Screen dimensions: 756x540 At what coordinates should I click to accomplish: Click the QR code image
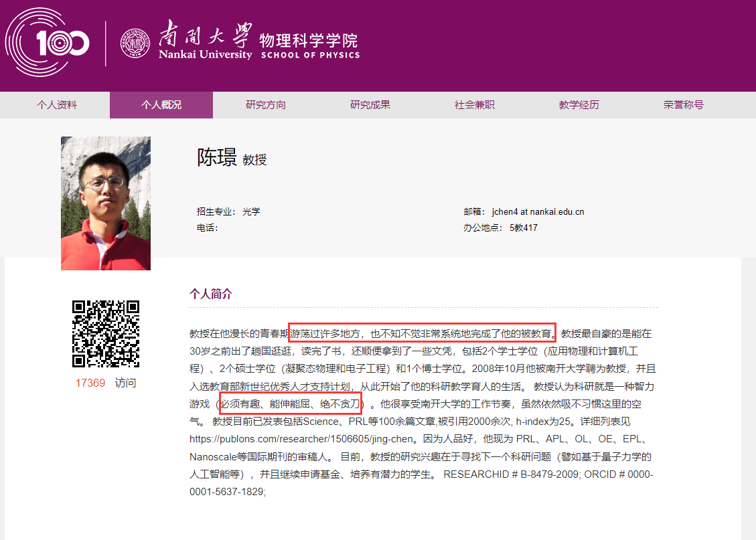coord(106,334)
